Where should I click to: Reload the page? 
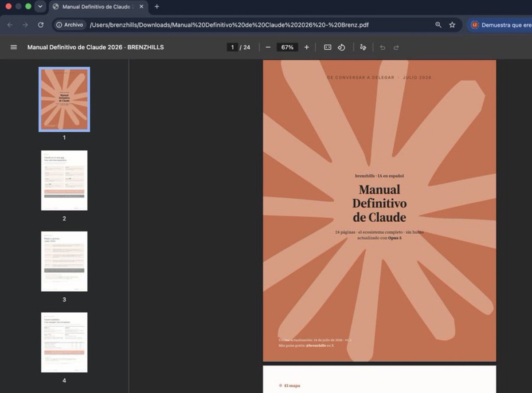(x=41, y=25)
